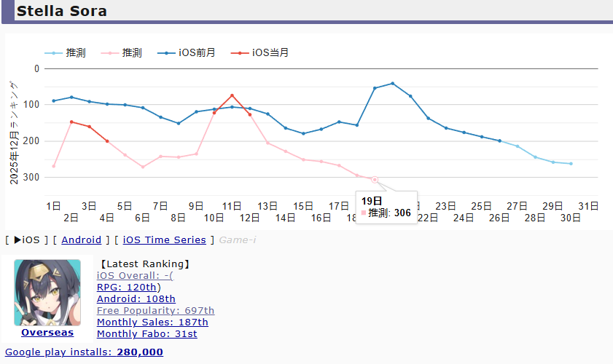Open the iOS Time Series link
Image resolution: width=613 pixels, height=364 pixels.
[164, 240]
